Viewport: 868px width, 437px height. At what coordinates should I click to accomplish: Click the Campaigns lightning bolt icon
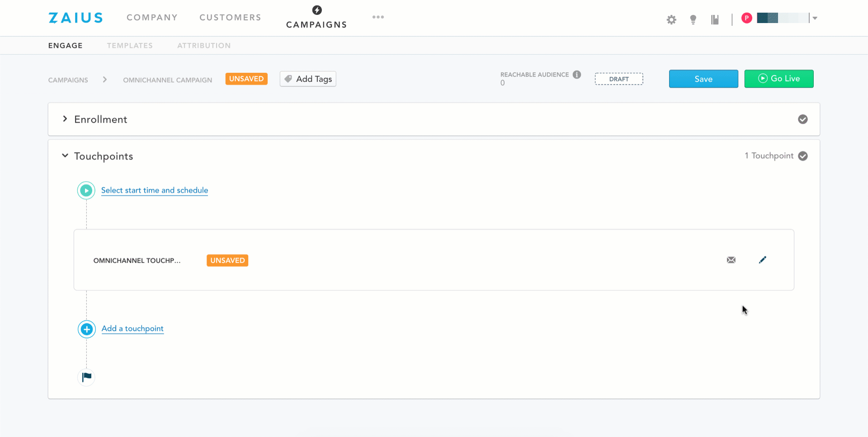click(317, 10)
